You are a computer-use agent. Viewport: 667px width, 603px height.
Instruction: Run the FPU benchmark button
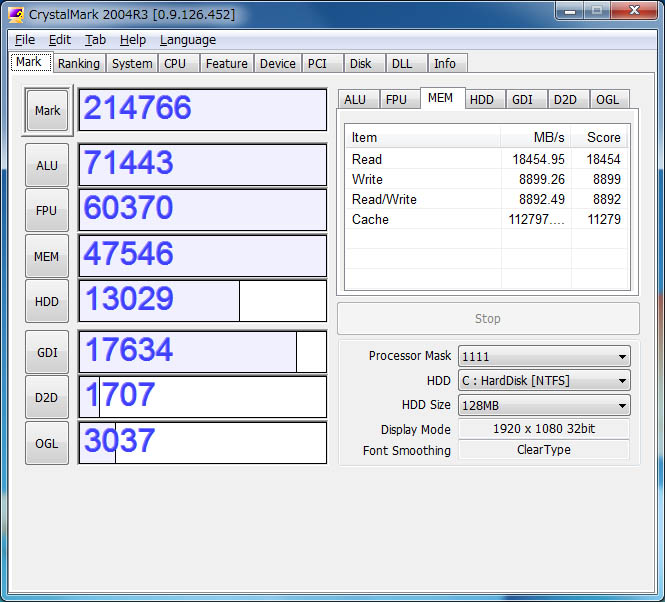click(x=47, y=210)
